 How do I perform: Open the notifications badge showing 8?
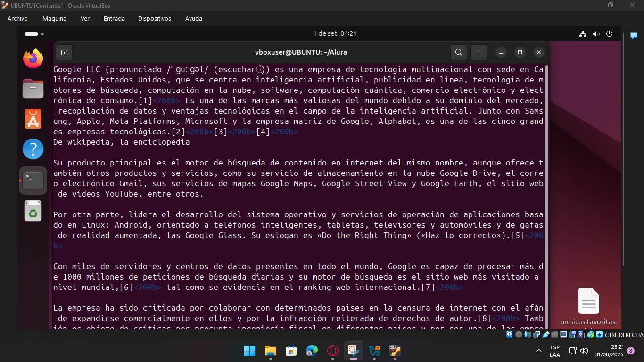click(631, 351)
